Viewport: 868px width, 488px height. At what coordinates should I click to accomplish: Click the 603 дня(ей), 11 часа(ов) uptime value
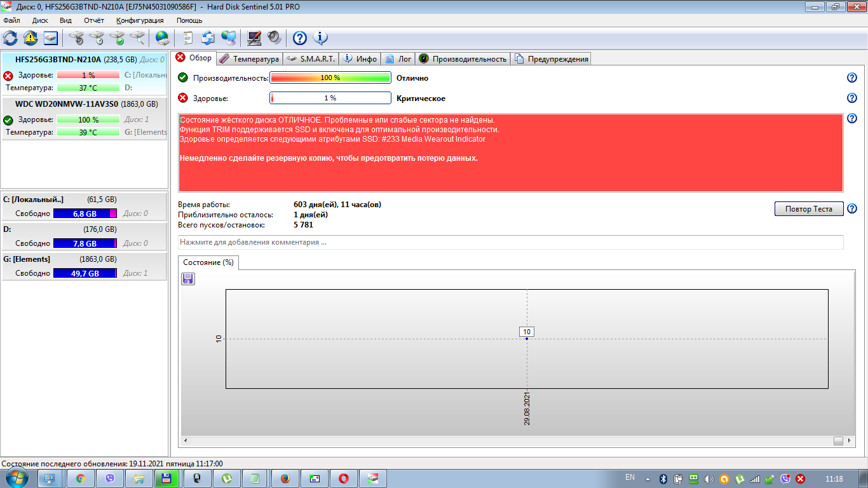[337, 205]
